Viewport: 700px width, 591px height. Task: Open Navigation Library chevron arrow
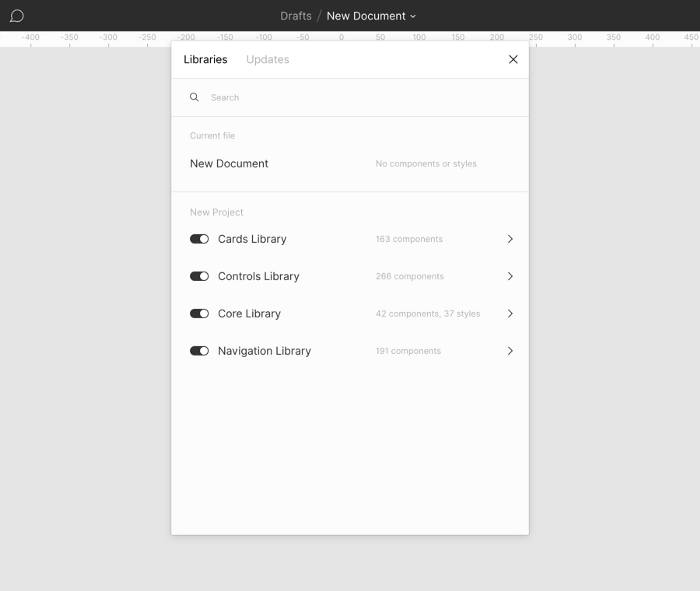click(510, 351)
